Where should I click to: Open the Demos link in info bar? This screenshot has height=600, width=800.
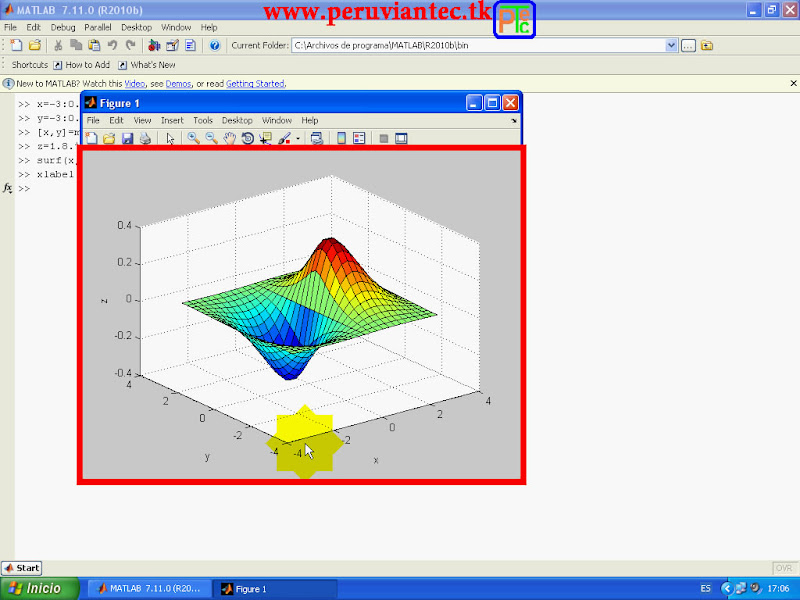178,84
